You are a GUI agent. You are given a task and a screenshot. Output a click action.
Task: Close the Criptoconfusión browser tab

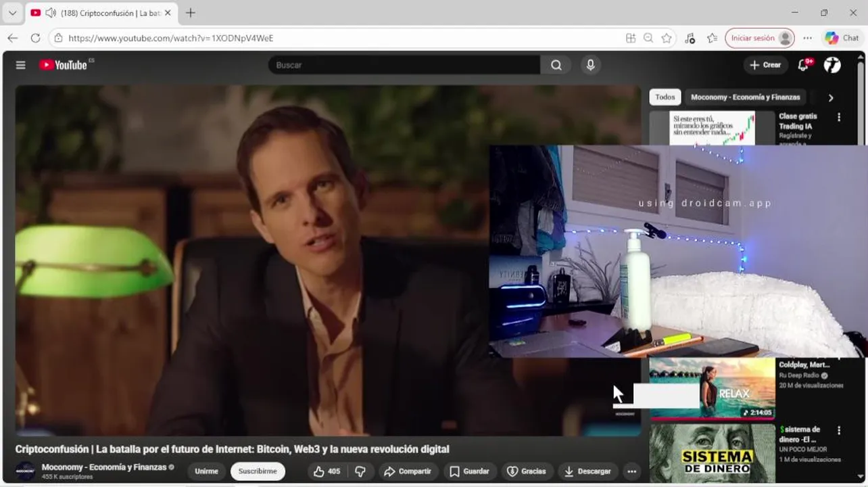[x=168, y=13]
